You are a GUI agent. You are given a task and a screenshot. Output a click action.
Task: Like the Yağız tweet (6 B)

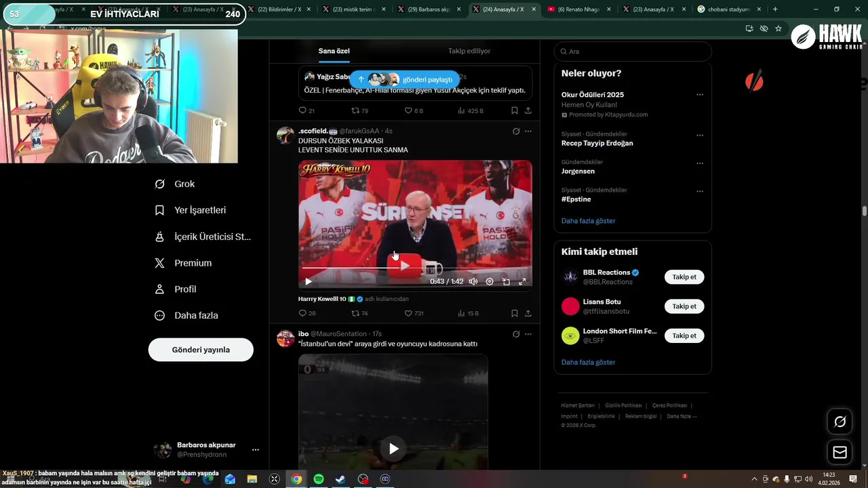pos(414,110)
